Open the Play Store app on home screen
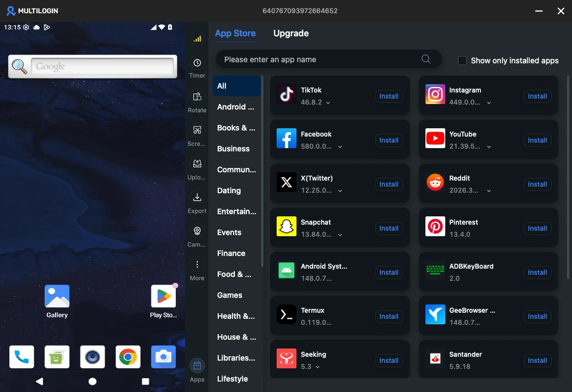Image resolution: width=572 pixels, height=392 pixels. coord(164,296)
